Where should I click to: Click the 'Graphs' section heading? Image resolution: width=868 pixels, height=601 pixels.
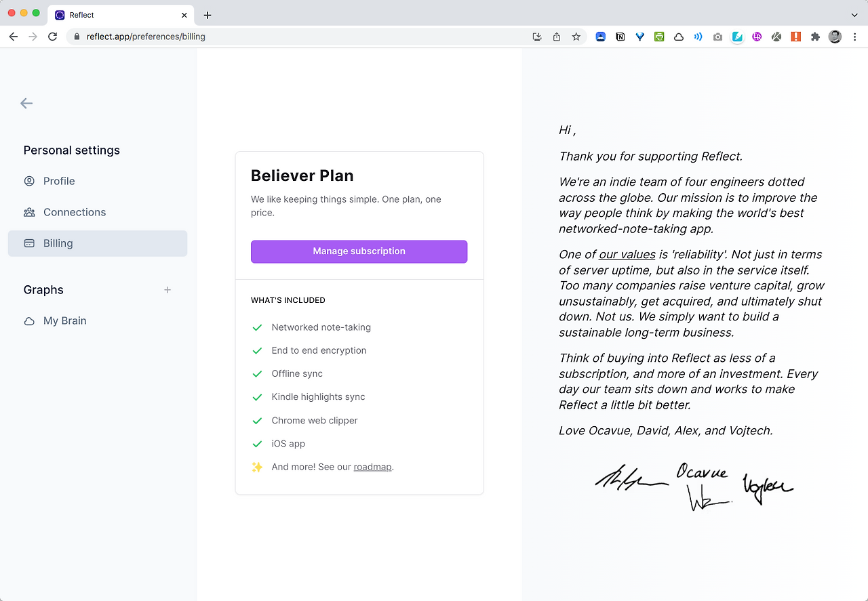pyautogui.click(x=43, y=290)
